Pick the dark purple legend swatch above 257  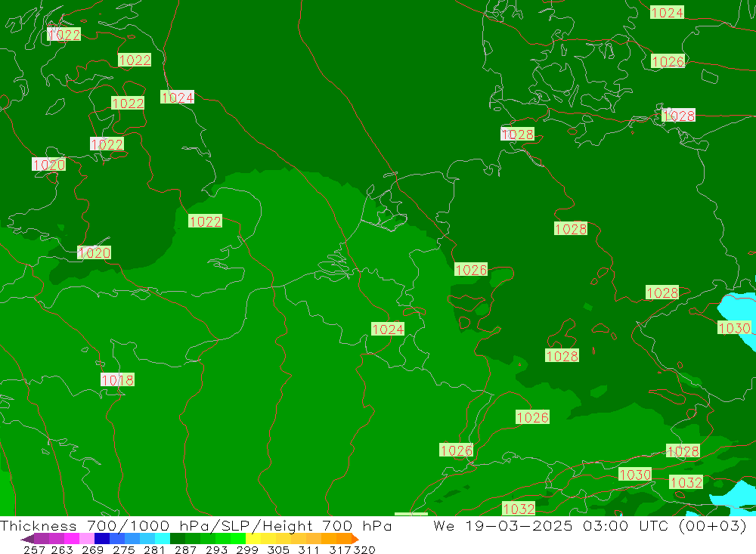coord(42,539)
